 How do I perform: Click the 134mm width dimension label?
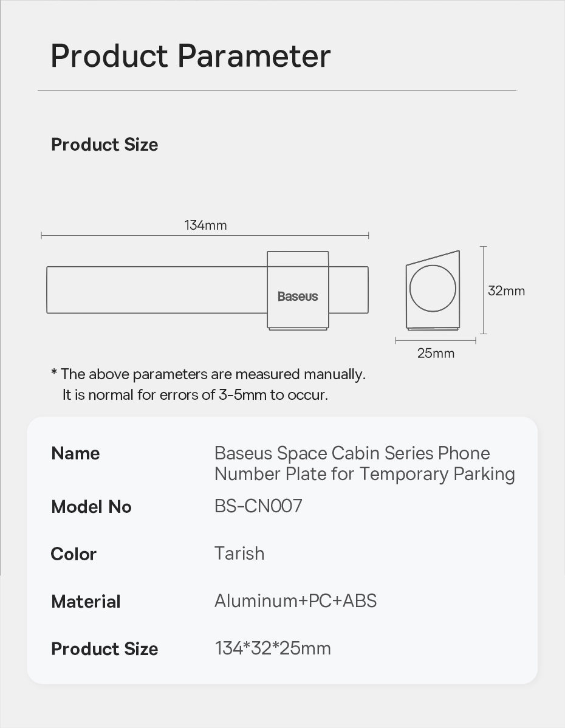(205, 225)
